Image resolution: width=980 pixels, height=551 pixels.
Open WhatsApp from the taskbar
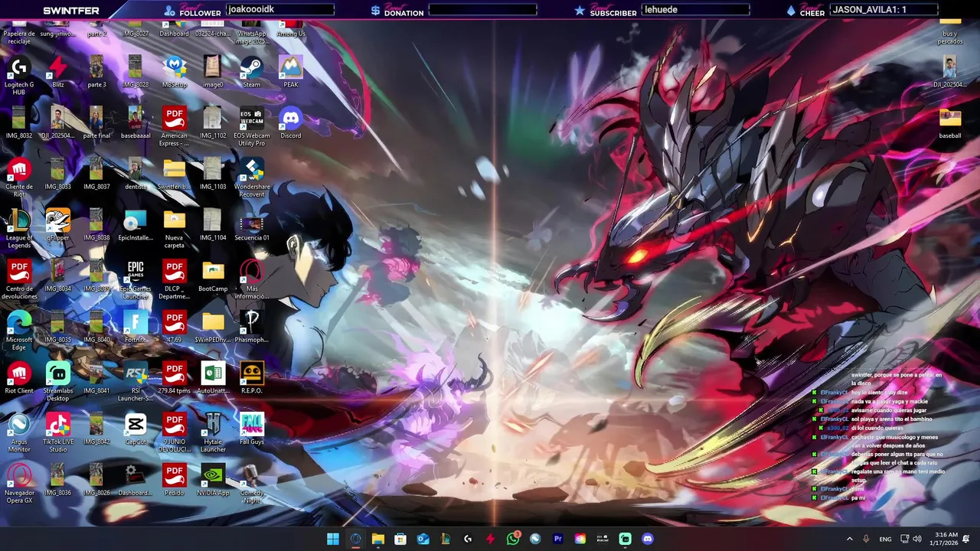[513, 539]
